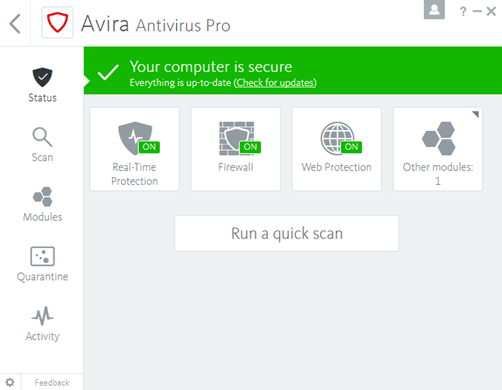The height and width of the screenshot is (390, 502).
Task: Go back using the left arrow
Action: pos(15,23)
